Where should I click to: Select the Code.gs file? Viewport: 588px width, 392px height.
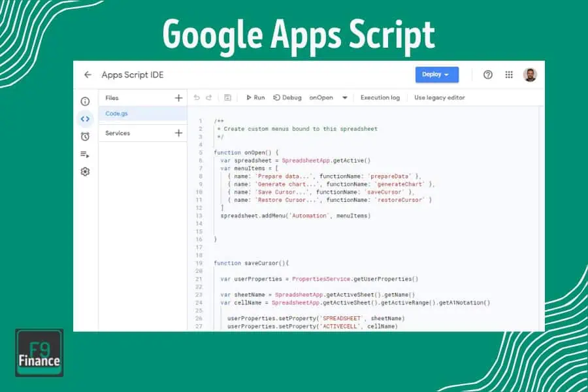tap(115, 113)
